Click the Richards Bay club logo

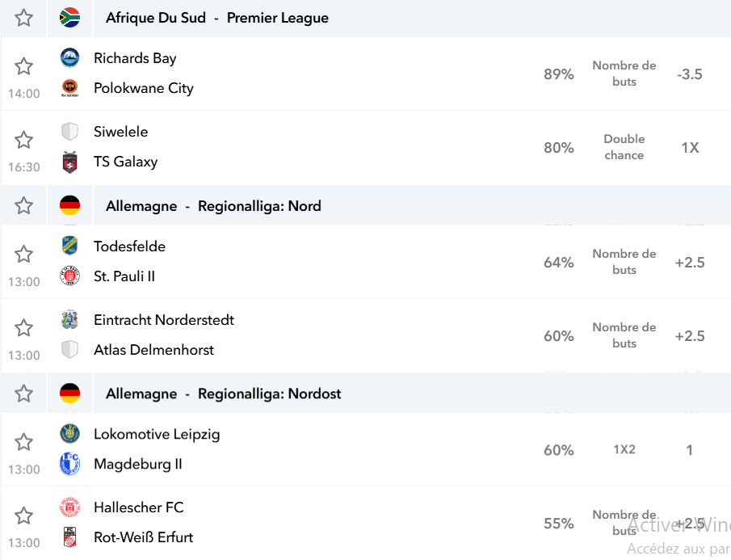click(70, 58)
